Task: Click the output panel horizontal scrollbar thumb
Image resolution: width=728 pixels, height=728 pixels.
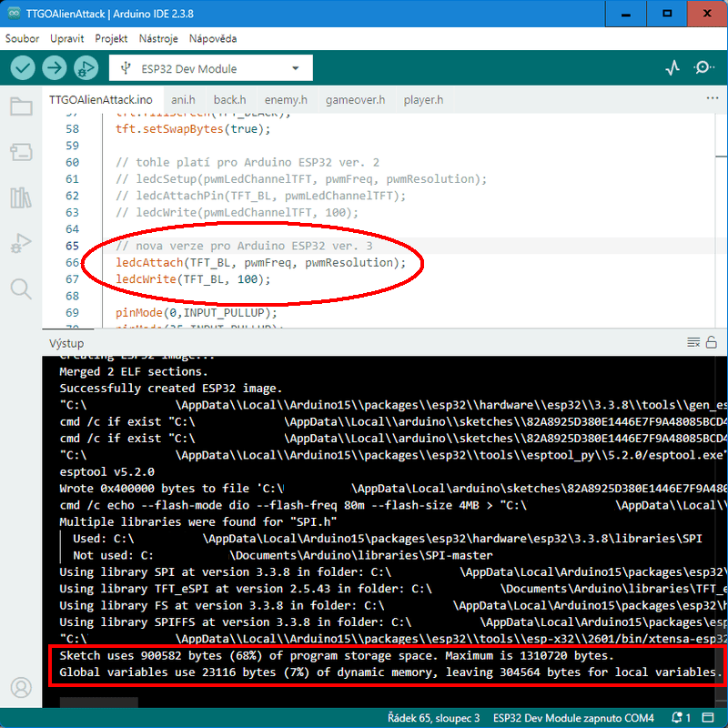Action: point(99,702)
